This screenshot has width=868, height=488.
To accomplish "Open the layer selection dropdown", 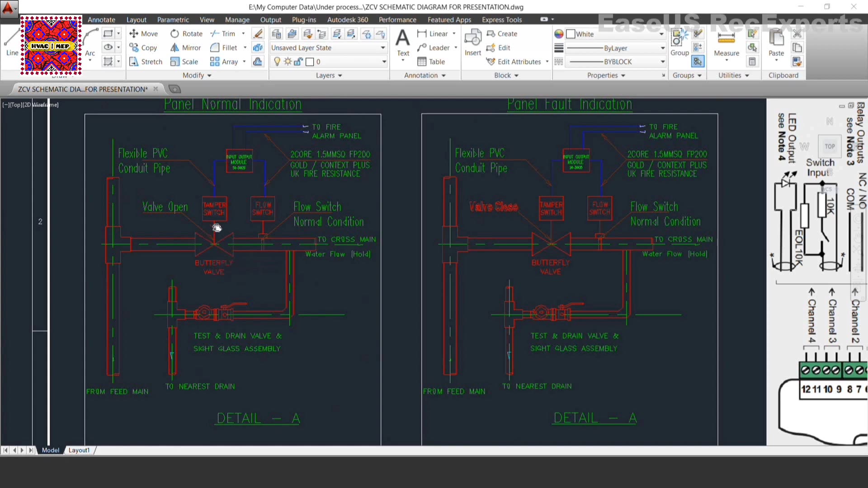I will (x=383, y=61).
